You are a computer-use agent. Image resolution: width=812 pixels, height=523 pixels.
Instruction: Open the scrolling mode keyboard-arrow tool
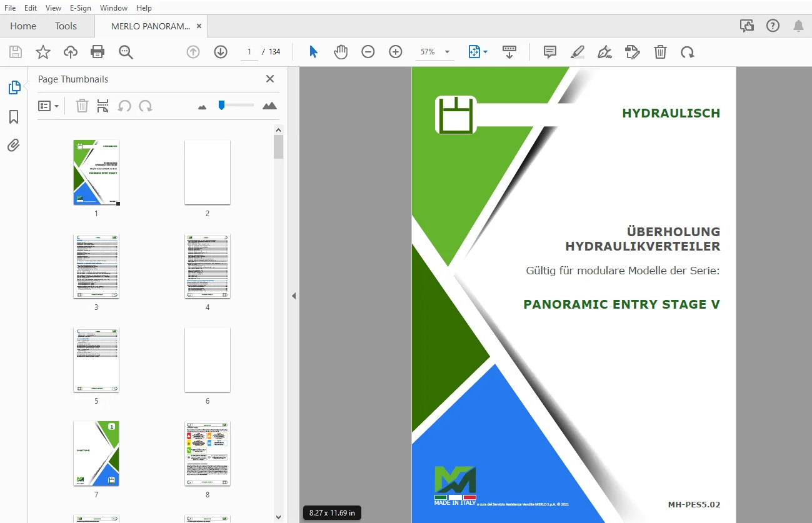pos(509,52)
